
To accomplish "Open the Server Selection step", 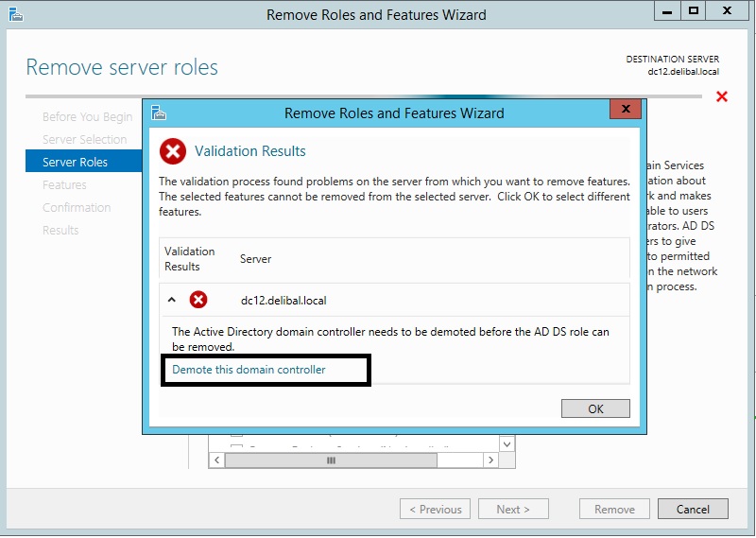I will (x=84, y=140).
